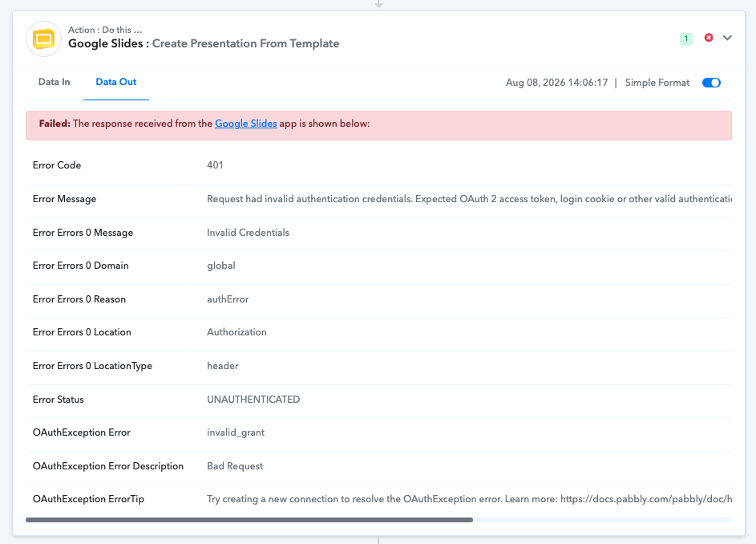The image size is (756, 544).
Task: Click the OAuthException ErrorTip value text
Action: tap(469, 499)
